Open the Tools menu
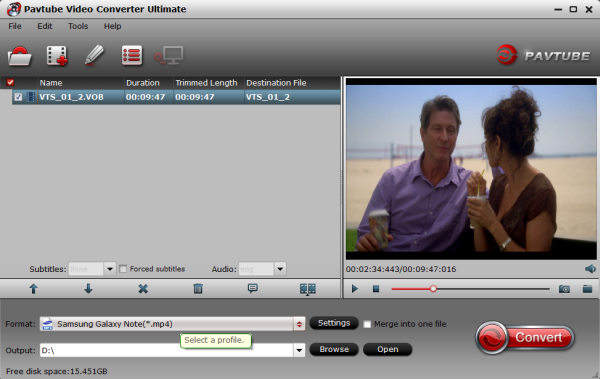The height and width of the screenshot is (379, 600). (x=78, y=26)
